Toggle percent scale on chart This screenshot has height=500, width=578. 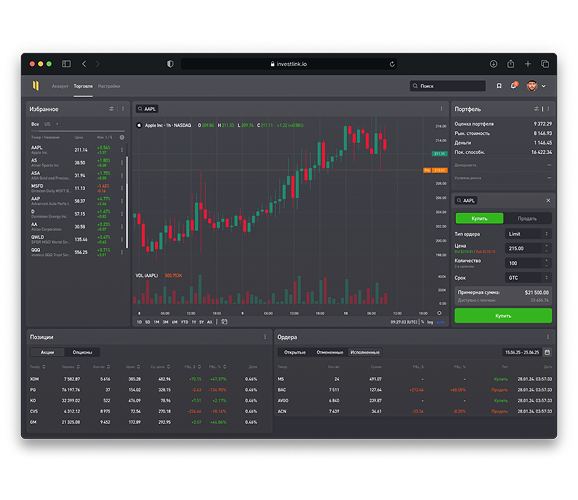click(x=422, y=322)
